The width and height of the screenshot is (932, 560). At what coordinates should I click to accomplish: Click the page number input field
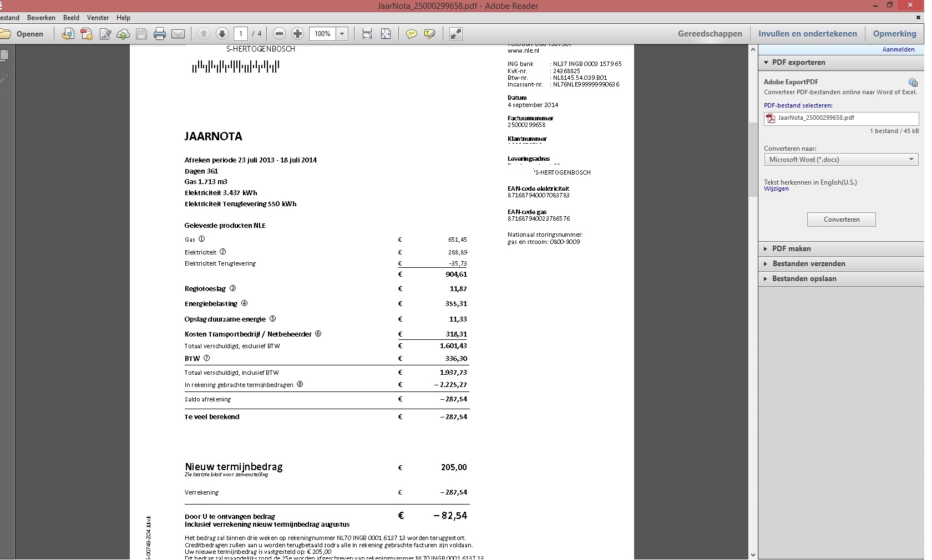point(241,34)
